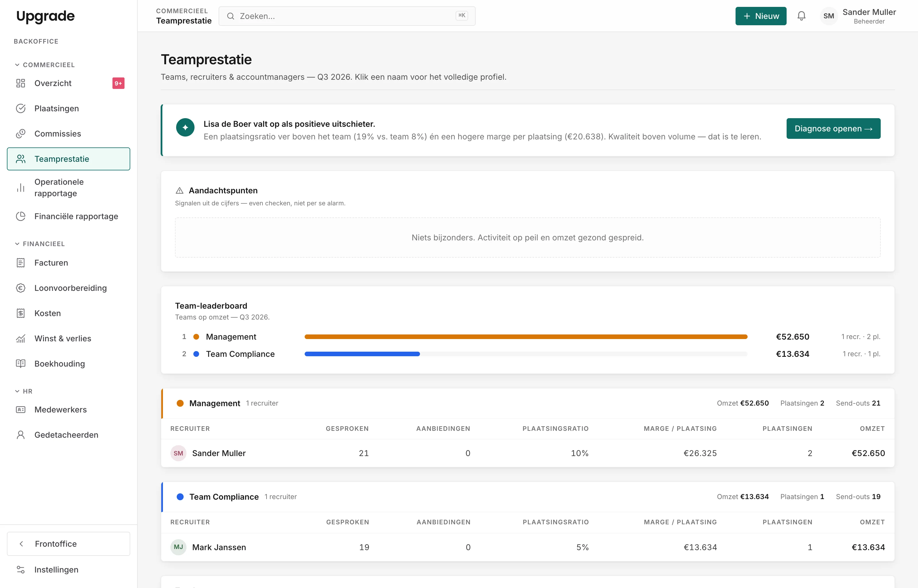Click the 9+ badge next to Overzicht

point(118,83)
